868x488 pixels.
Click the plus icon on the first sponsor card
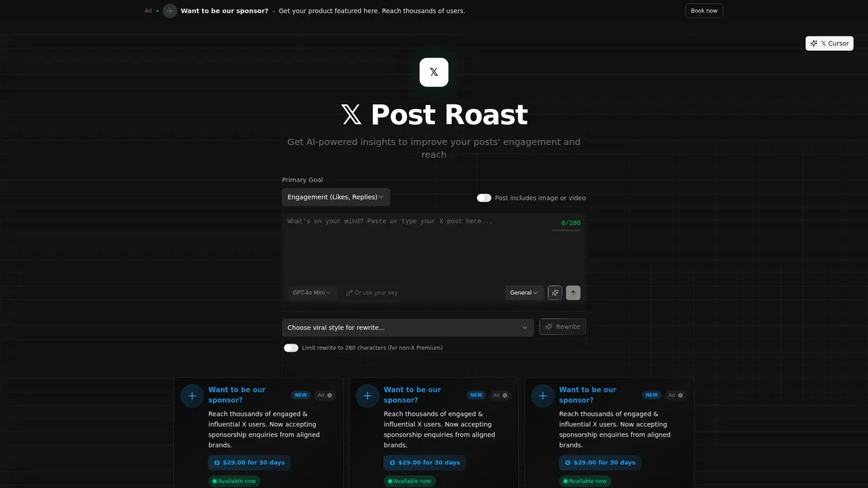tap(192, 396)
